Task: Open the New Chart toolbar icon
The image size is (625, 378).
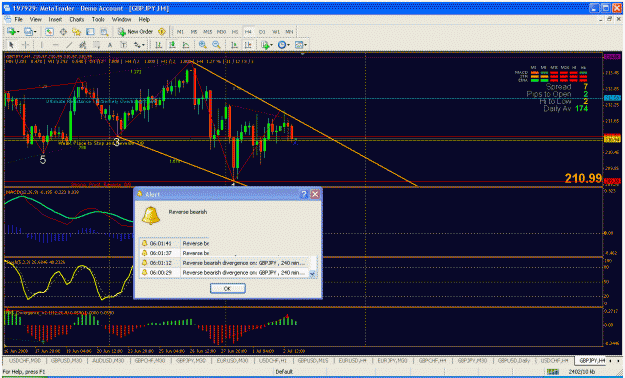Action: coord(11,32)
